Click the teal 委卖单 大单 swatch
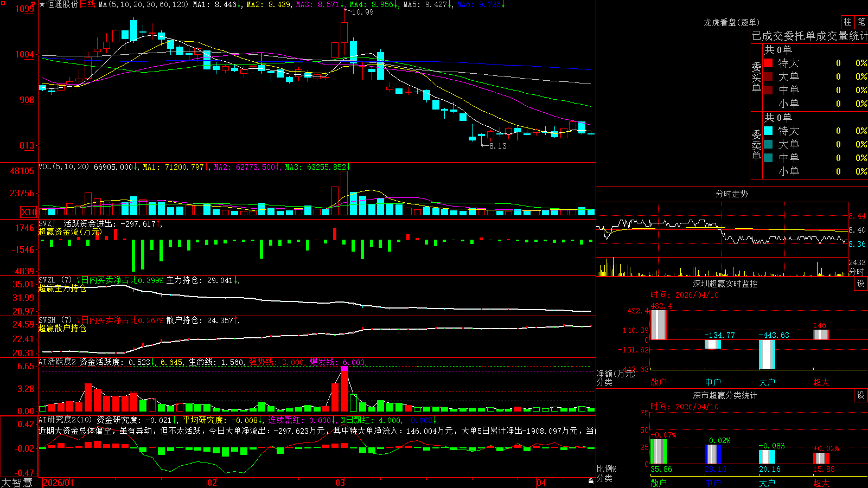This screenshot has width=868, height=488. (768, 144)
